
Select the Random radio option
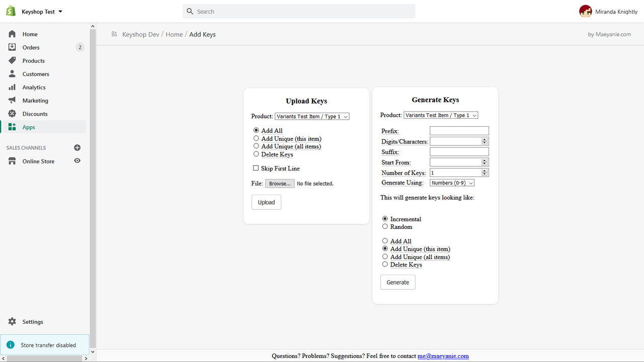pyautogui.click(x=385, y=226)
